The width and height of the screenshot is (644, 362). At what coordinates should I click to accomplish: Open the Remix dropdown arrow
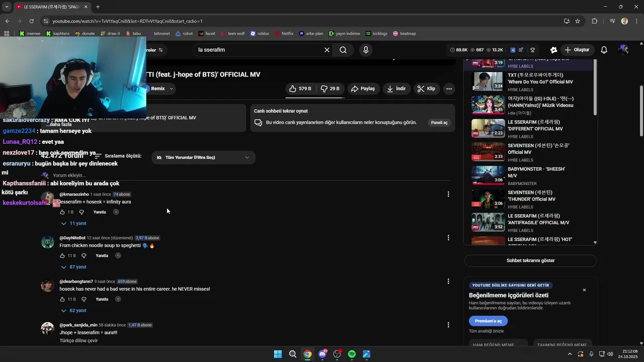[x=171, y=88]
